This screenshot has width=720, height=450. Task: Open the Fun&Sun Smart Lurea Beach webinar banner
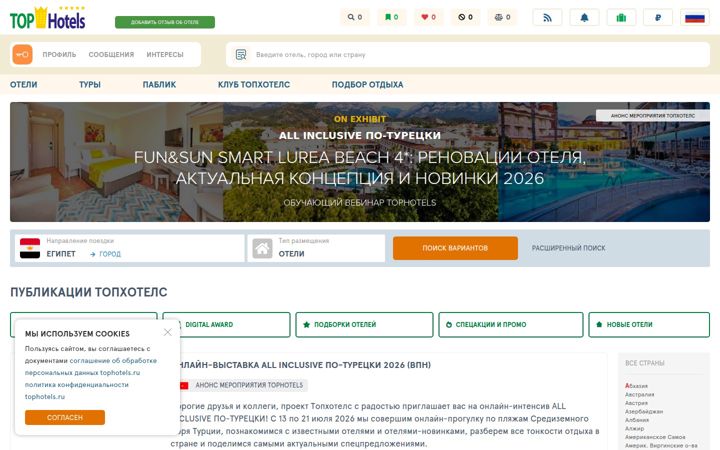(x=360, y=162)
